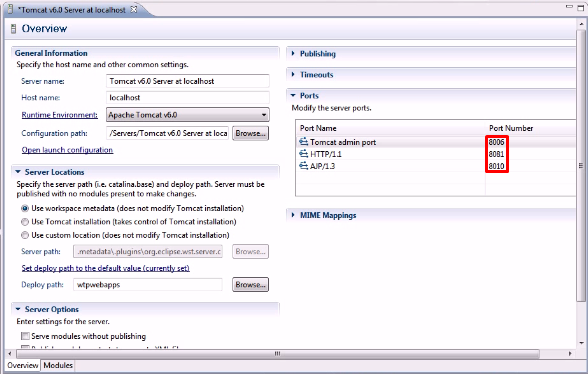Open the Runtime Environment link
The image size is (588, 374).
click(60, 115)
